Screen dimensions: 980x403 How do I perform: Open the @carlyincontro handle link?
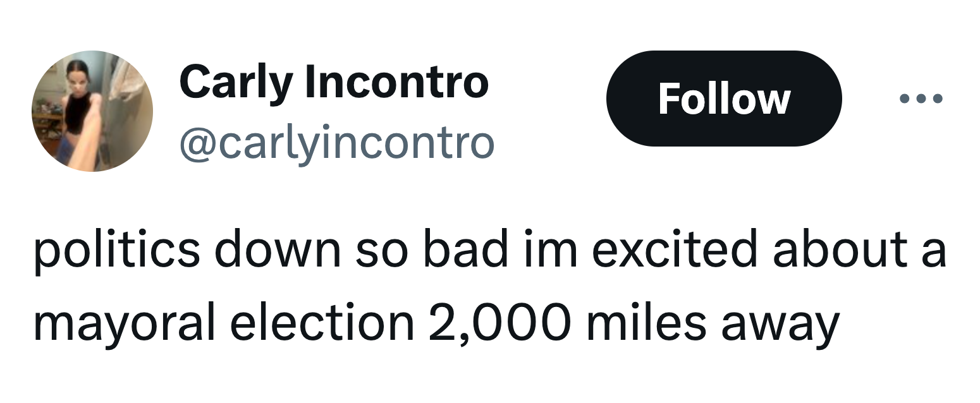tap(336, 143)
